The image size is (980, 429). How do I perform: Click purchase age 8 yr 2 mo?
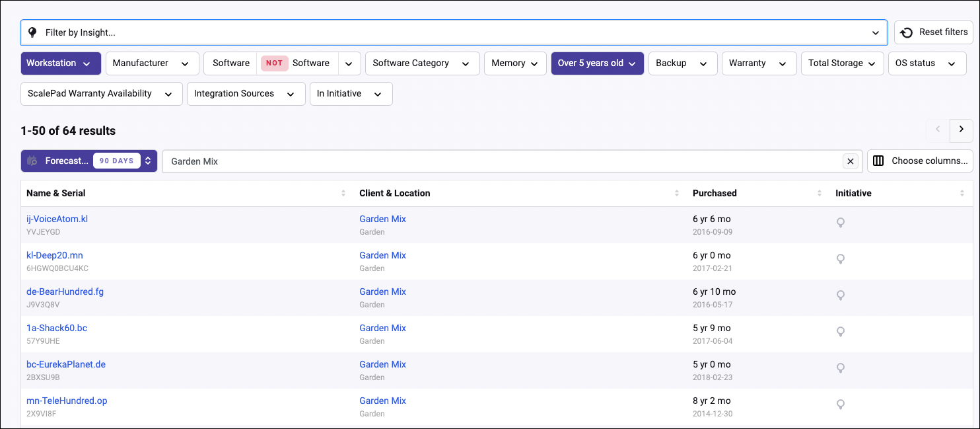coord(712,401)
